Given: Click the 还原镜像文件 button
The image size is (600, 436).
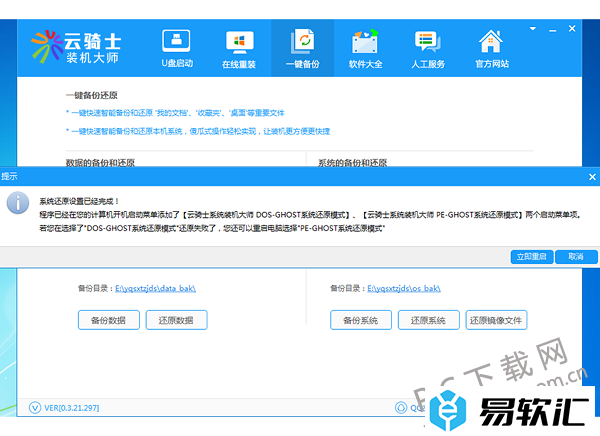Looking at the screenshot, I should click(x=496, y=320).
